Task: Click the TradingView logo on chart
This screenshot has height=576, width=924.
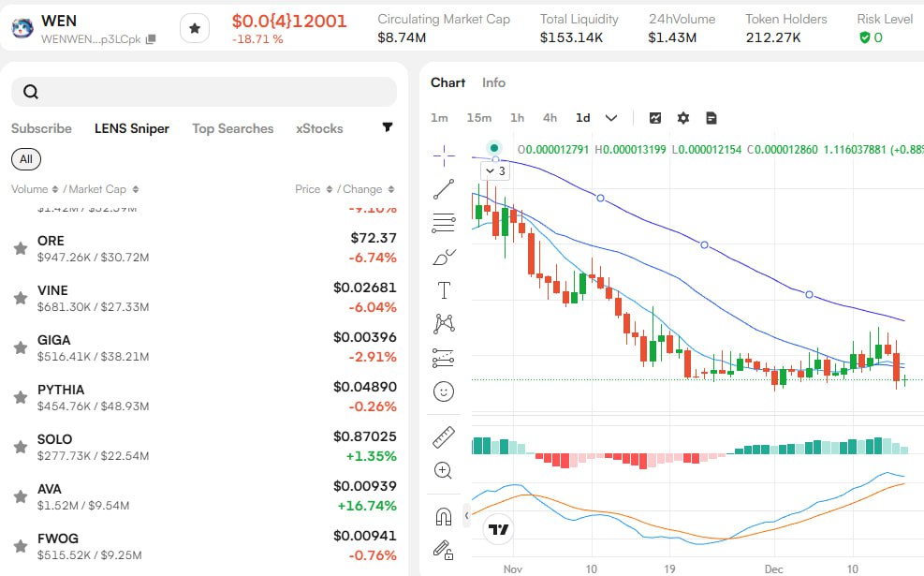Action: (x=498, y=529)
